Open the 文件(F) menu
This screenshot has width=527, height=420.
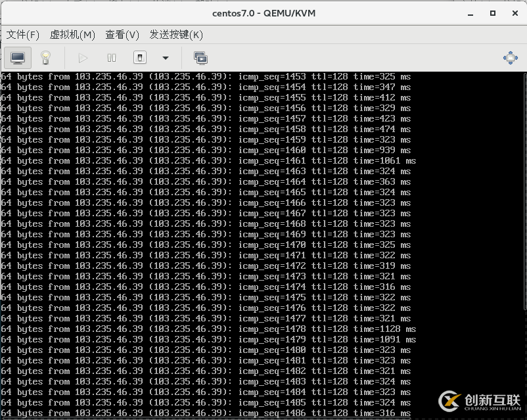pos(23,34)
